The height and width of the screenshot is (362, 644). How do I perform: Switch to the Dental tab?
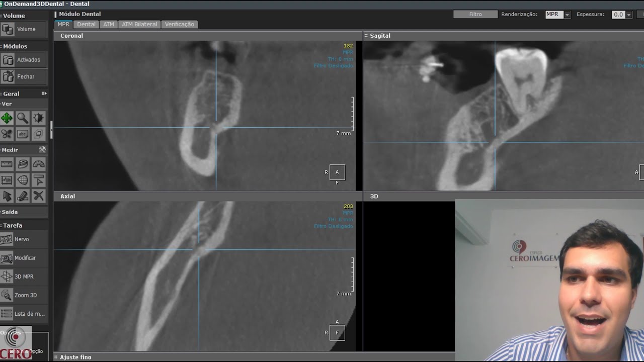coord(86,24)
